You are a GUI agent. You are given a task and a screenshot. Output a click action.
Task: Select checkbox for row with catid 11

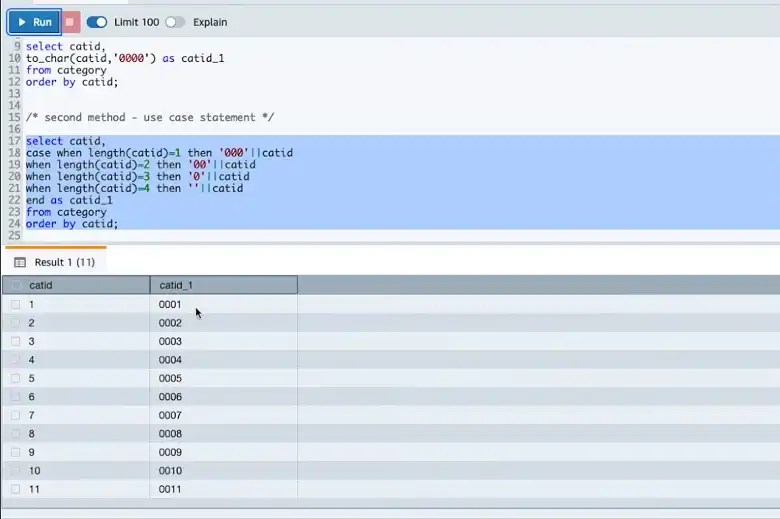15,489
